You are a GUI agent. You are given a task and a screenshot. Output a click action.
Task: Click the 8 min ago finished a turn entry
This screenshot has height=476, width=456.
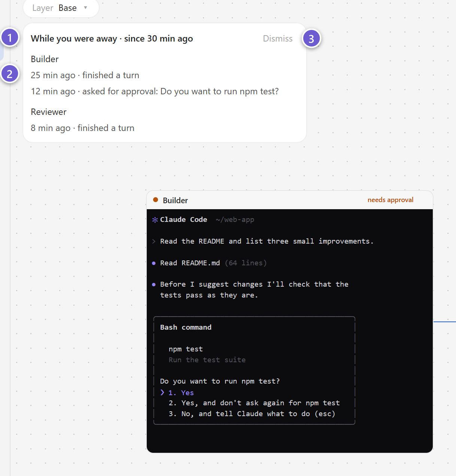pyautogui.click(x=83, y=128)
